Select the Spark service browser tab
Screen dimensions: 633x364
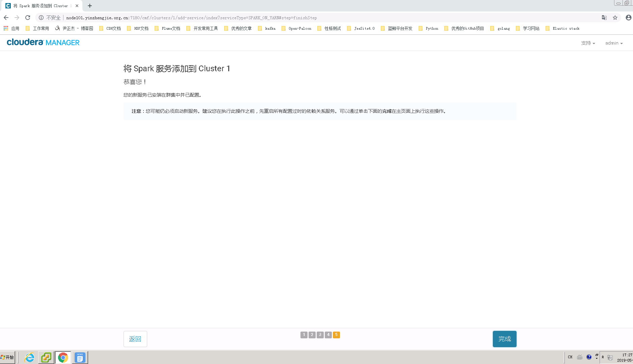(x=41, y=6)
